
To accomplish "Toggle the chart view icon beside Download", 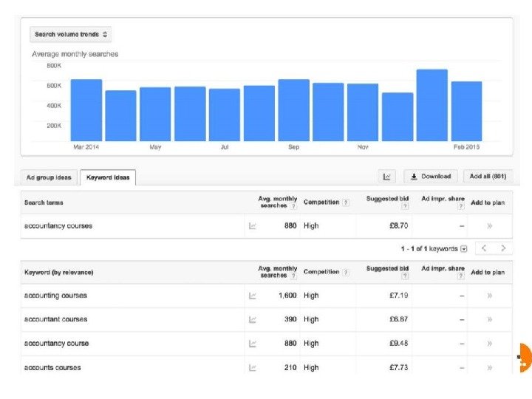I will [x=386, y=177].
